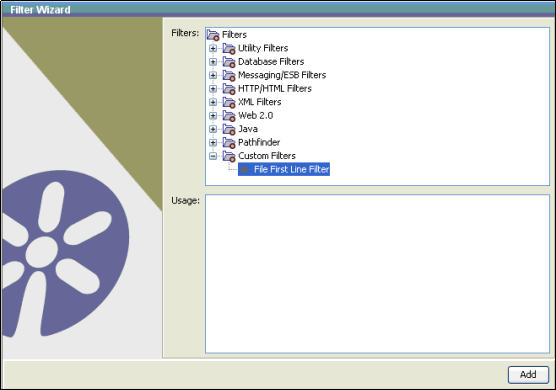Expand the Database Filters node
This screenshot has width=556, height=390.
213,62
